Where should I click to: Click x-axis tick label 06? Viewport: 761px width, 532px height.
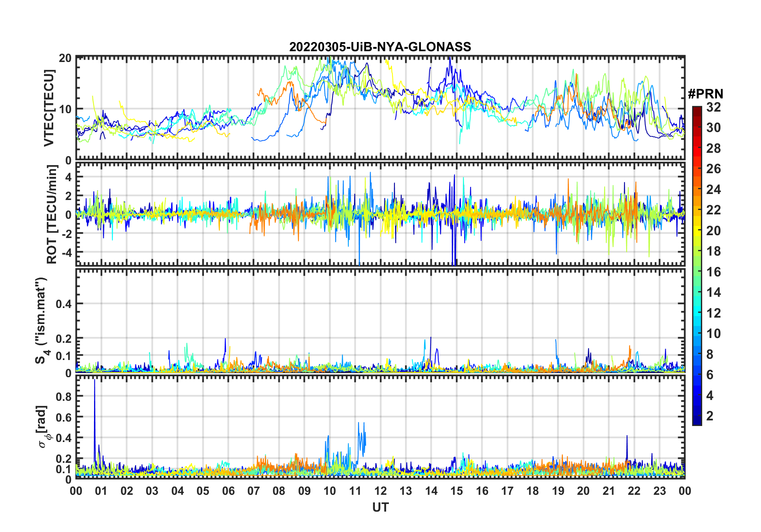tap(228, 491)
